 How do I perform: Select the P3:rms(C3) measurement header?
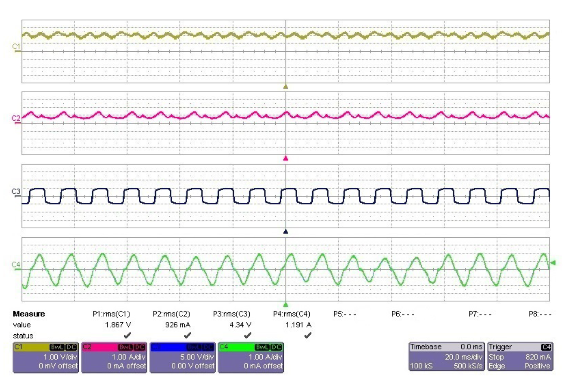click(231, 314)
